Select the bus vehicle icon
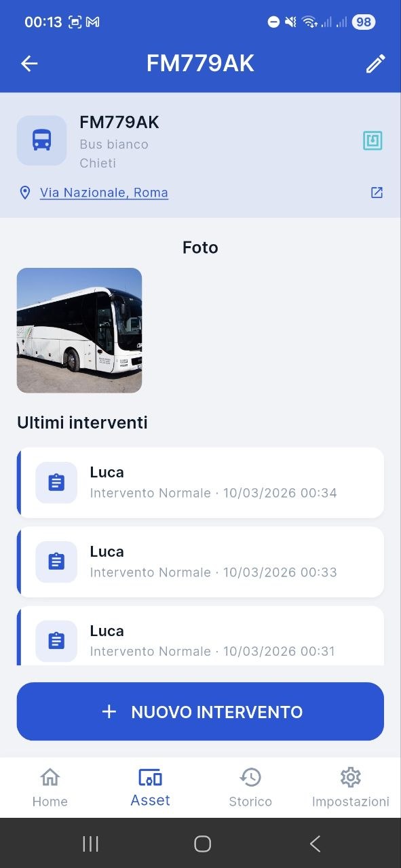 pyautogui.click(x=41, y=139)
